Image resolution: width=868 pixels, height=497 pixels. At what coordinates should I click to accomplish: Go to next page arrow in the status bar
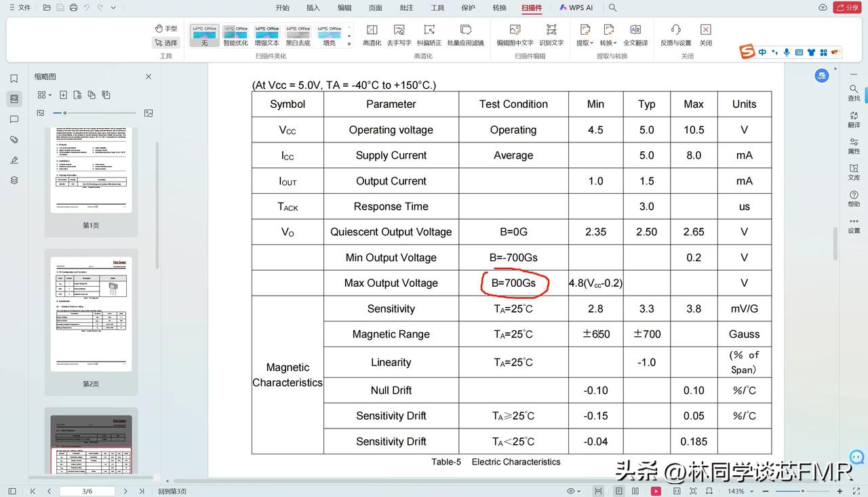[x=125, y=491]
